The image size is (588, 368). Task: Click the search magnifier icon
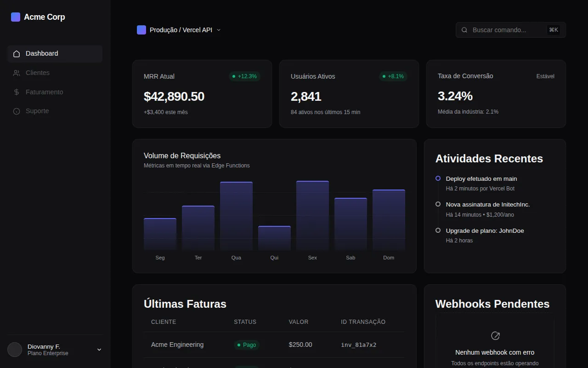(x=464, y=30)
